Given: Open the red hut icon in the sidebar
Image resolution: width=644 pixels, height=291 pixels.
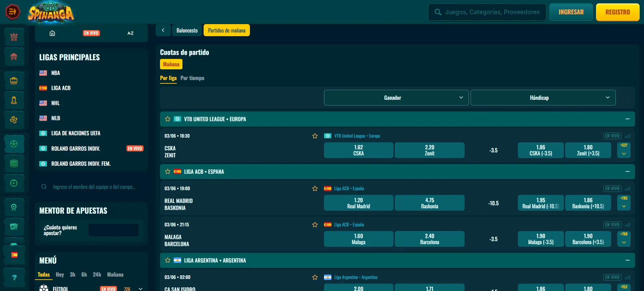Looking at the screenshot, I should click(x=14, y=57).
